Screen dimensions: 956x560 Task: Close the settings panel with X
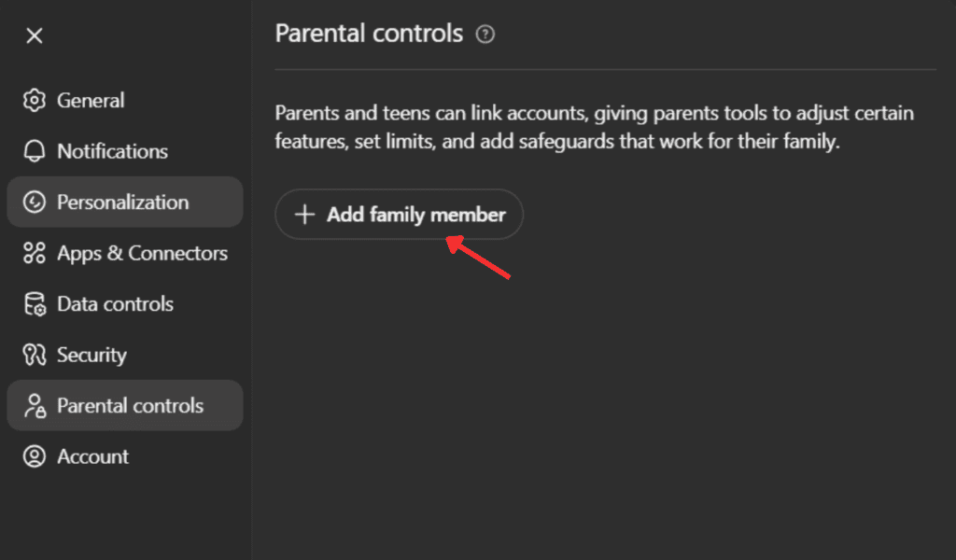point(35,35)
